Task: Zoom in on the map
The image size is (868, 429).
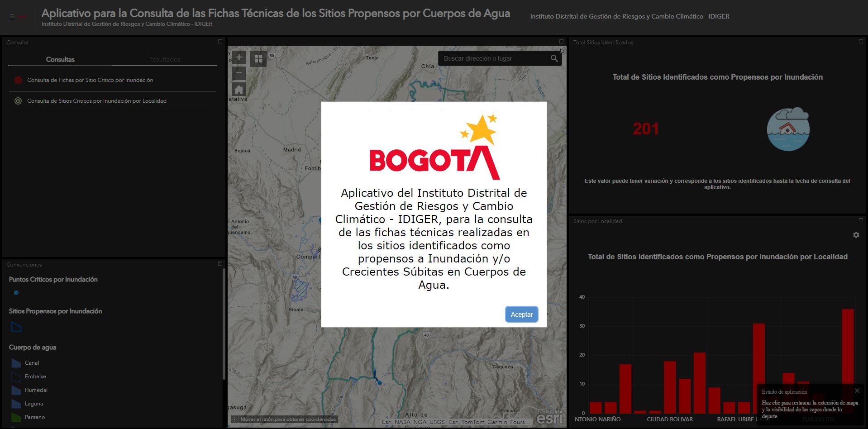Action: pyautogui.click(x=239, y=57)
